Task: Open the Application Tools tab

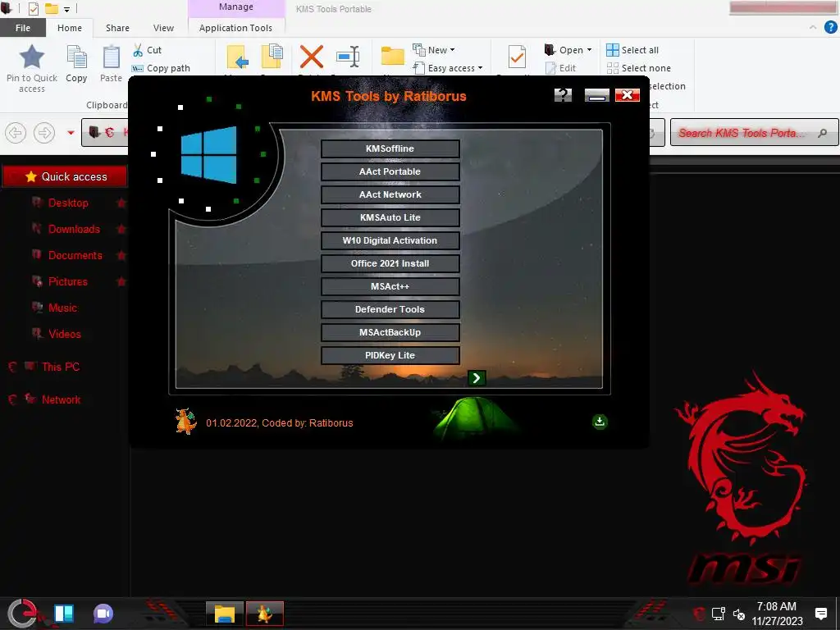Action: click(x=235, y=28)
